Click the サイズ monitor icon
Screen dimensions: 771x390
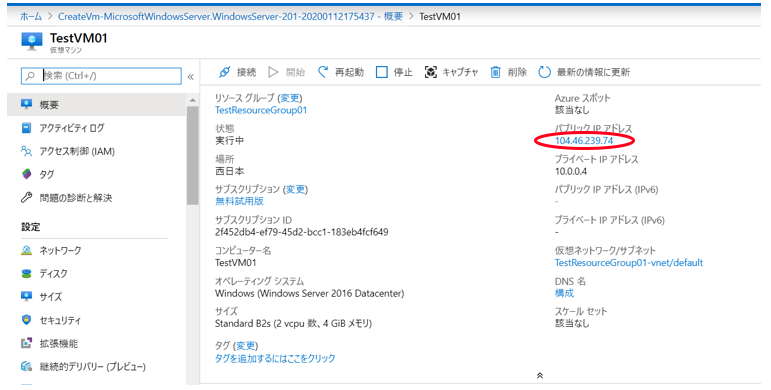coord(27,297)
